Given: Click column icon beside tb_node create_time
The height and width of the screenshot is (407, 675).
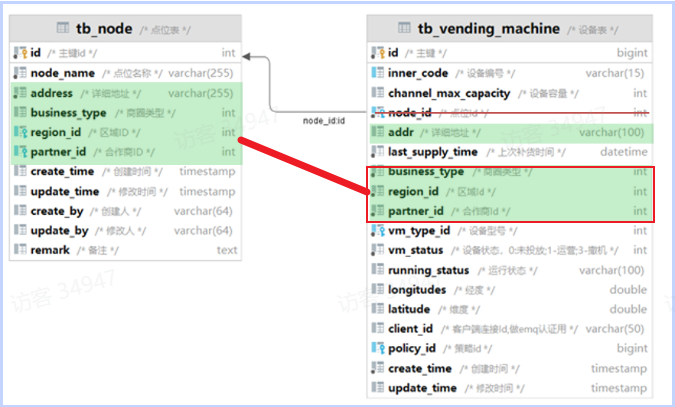Looking at the screenshot, I should (20, 171).
